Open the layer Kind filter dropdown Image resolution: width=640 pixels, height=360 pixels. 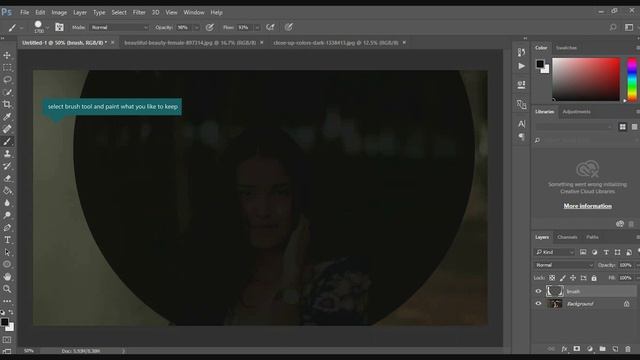554,252
